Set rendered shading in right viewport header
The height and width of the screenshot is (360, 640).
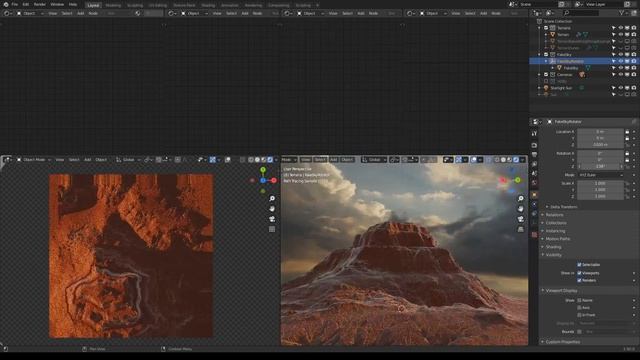(x=516, y=160)
